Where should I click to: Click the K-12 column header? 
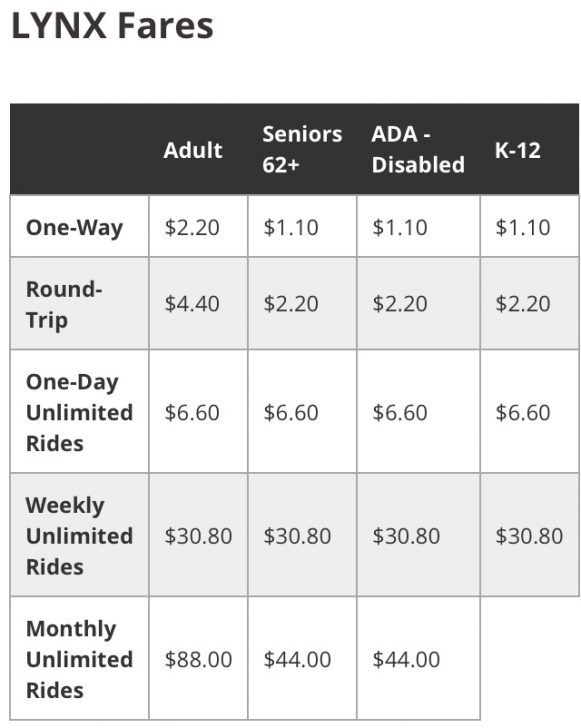[x=517, y=150]
